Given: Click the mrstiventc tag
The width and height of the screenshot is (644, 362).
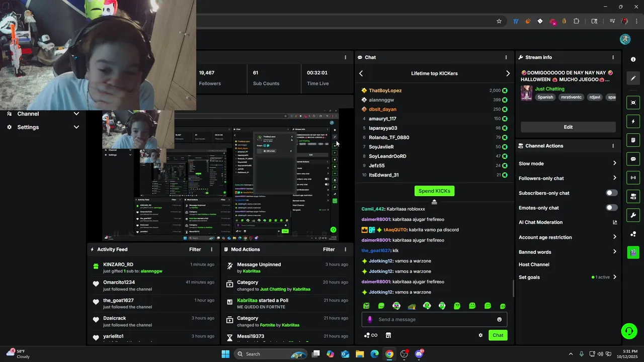Looking at the screenshot, I should pyautogui.click(x=572, y=97).
